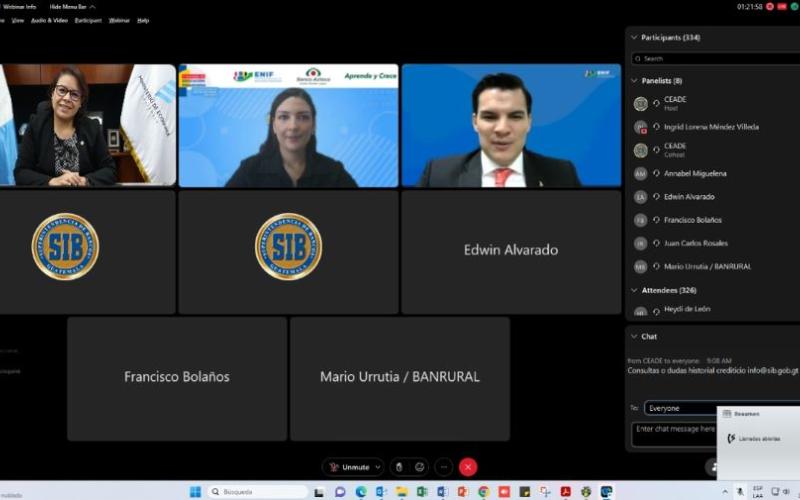
Task: Open the Audio & Video menu
Action: point(49,20)
